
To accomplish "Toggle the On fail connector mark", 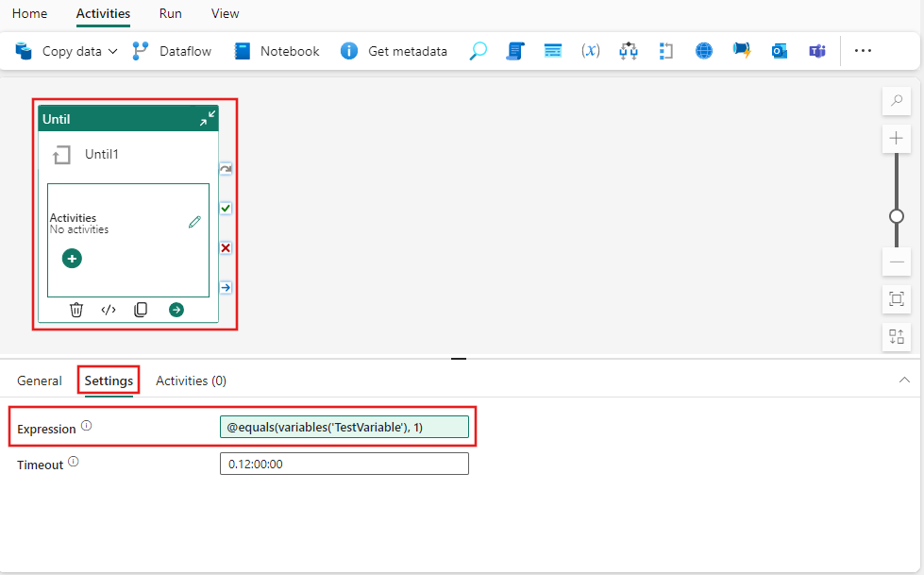I will [x=225, y=247].
